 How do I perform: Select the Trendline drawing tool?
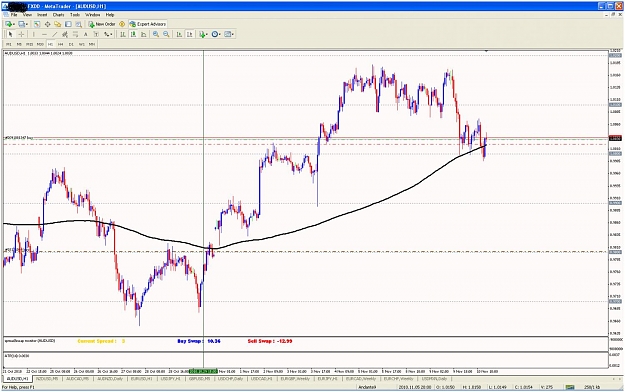pyautogui.click(x=55, y=34)
